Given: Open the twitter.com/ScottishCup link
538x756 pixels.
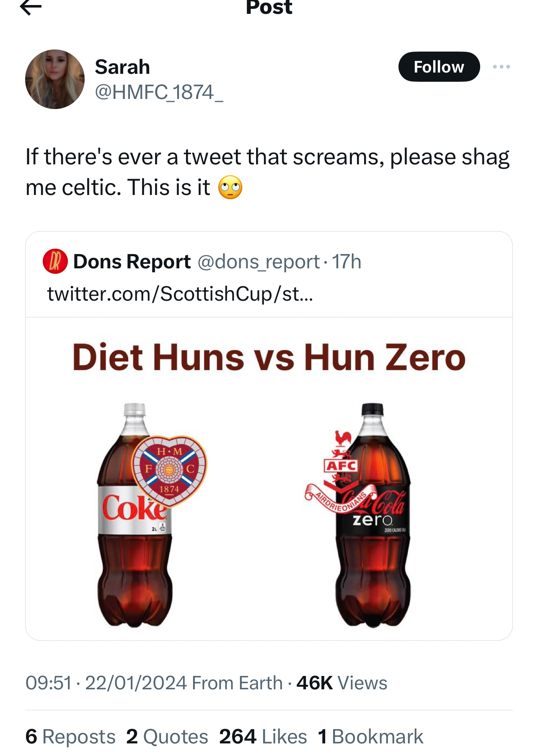Looking at the screenshot, I should coord(180,294).
